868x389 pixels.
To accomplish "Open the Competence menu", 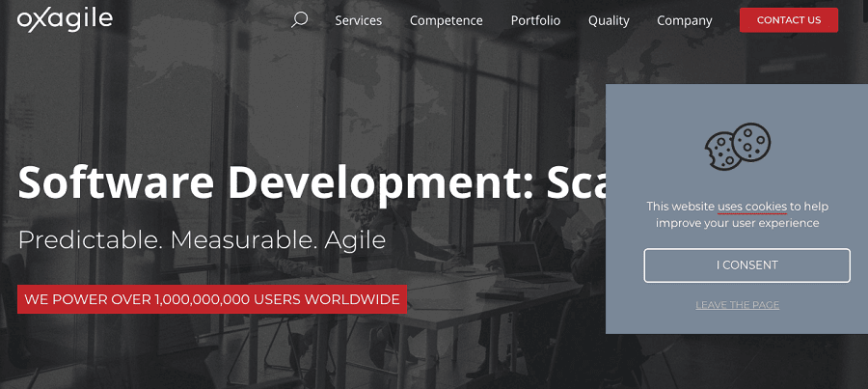I will pos(447,21).
